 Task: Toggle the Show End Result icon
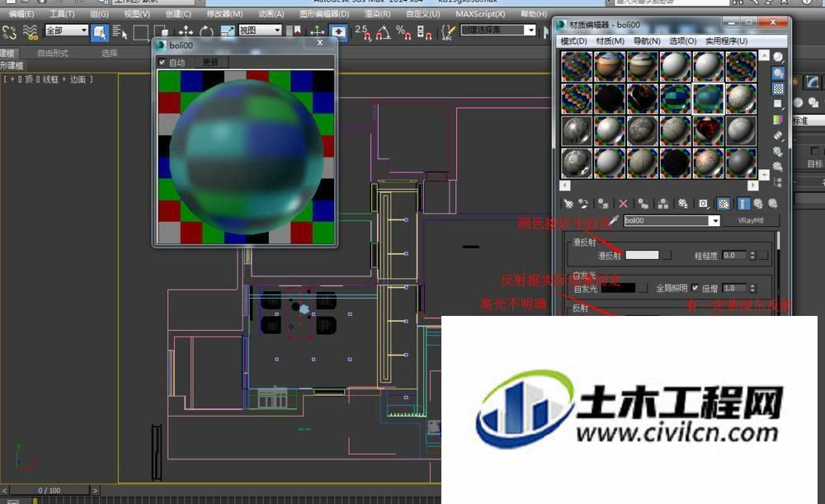[x=743, y=204]
